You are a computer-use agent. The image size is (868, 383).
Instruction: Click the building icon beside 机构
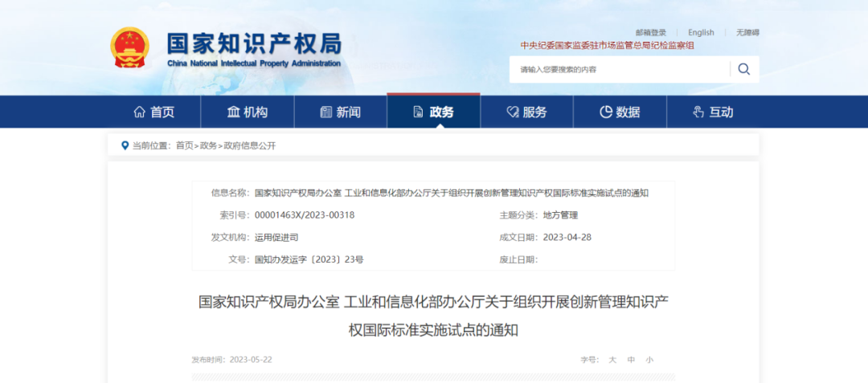pos(233,112)
